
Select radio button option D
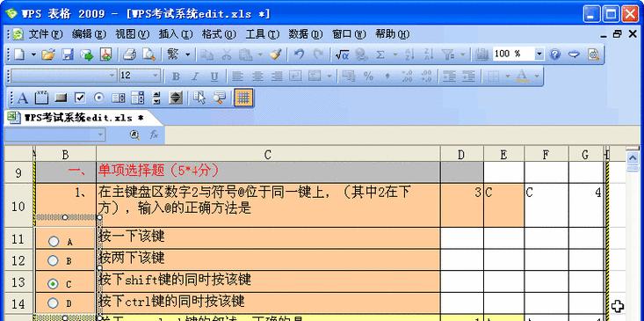53,303
